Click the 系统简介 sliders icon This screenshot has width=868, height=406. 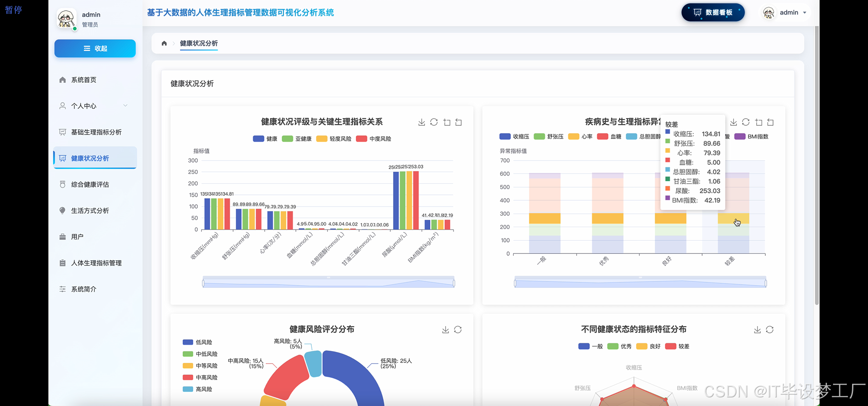63,289
